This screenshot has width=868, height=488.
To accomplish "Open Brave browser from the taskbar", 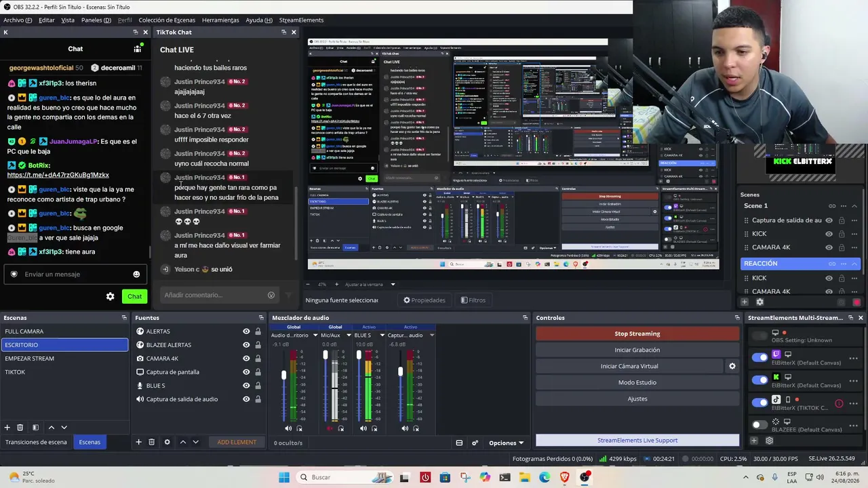I will click(x=564, y=477).
